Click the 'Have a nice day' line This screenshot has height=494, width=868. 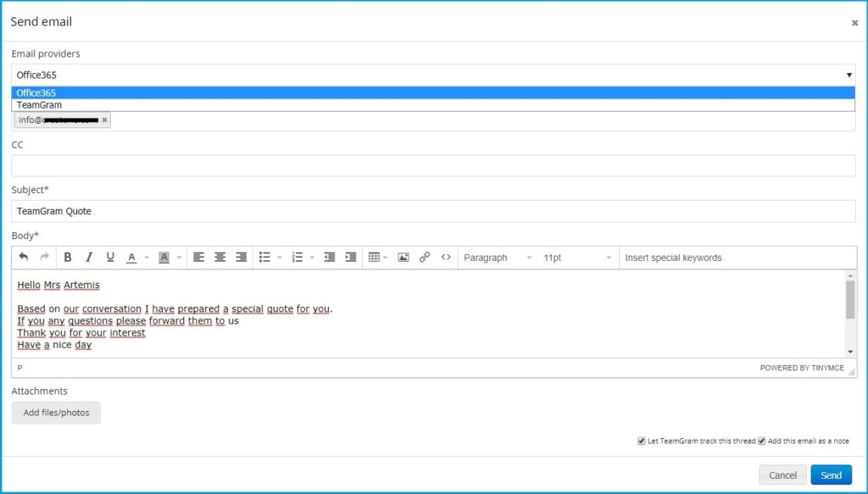coord(54,345)
